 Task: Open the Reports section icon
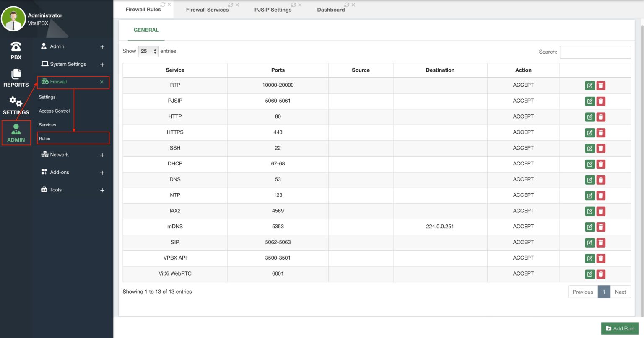pos(16,74)
